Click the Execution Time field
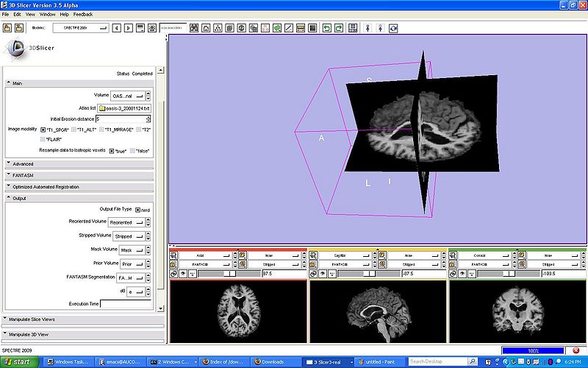The height and width of the screenshot is (368, 588). pyautogui.click(x=126, y=304)
